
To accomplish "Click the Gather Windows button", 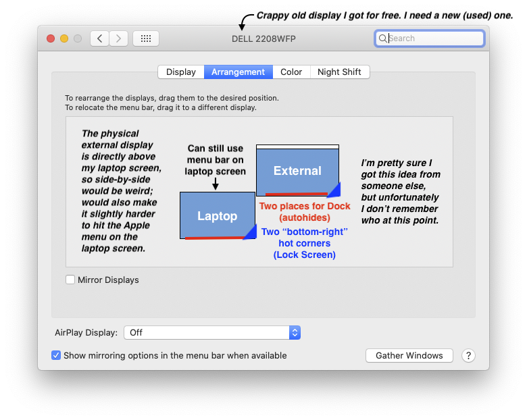I will pos(409,355).
